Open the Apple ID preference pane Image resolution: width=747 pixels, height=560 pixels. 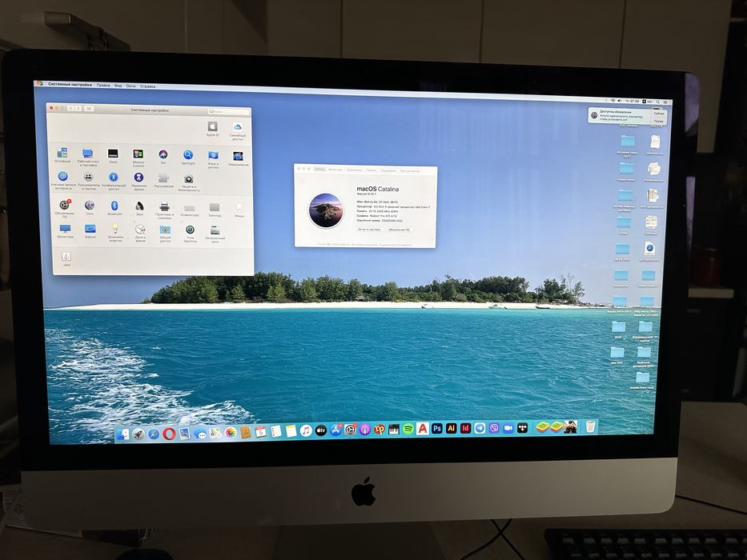212,127
